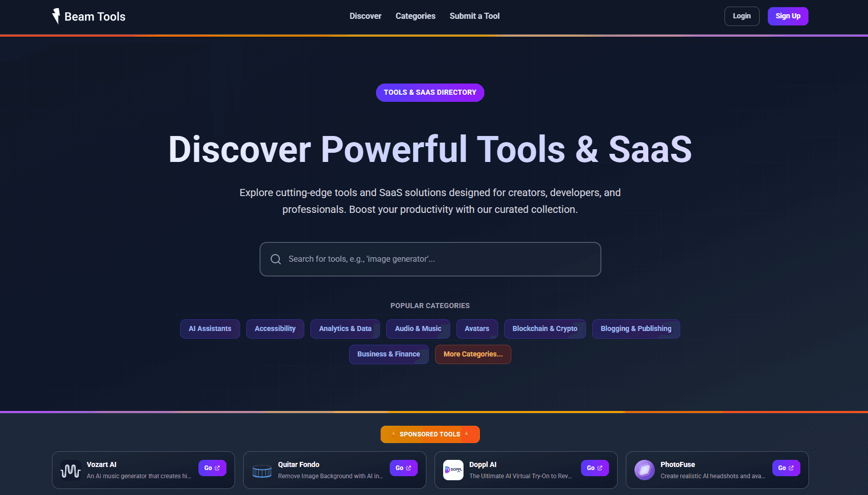This screenshot has height=495, width=868.
Task: Expand More Categories
Action: pyautogui.click(x=473, y=353)
